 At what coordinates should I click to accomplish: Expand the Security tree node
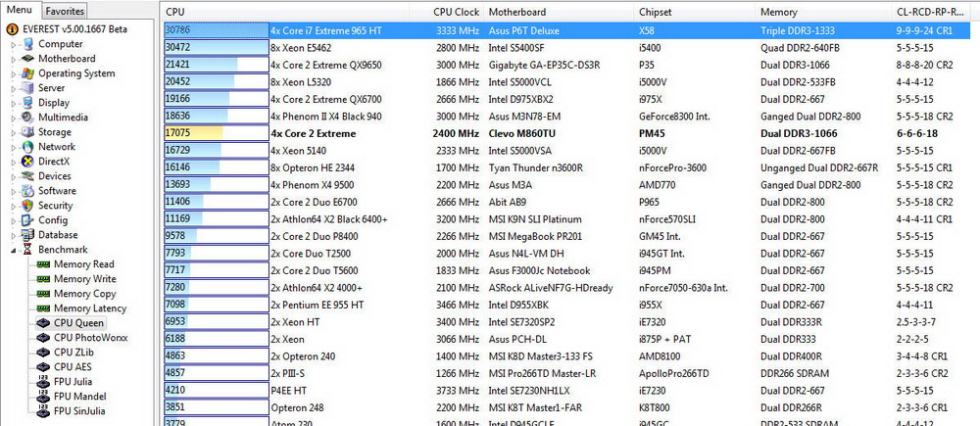[14, 206]
